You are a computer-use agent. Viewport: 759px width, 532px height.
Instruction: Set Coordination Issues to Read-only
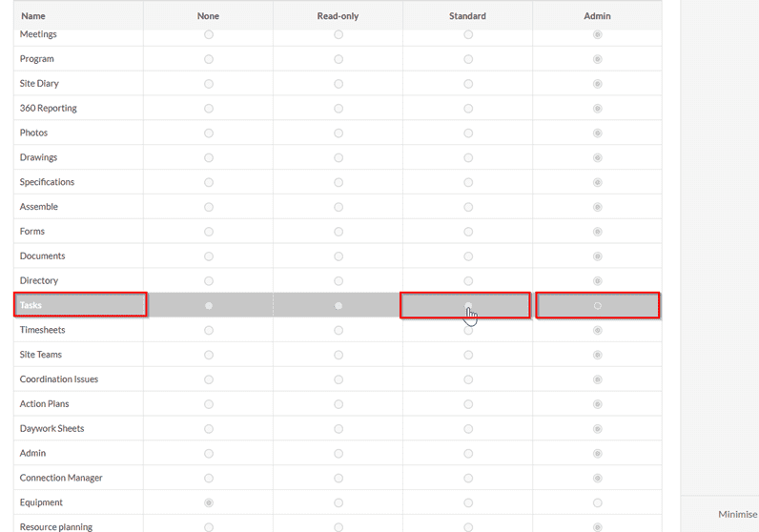pos(338,379)
